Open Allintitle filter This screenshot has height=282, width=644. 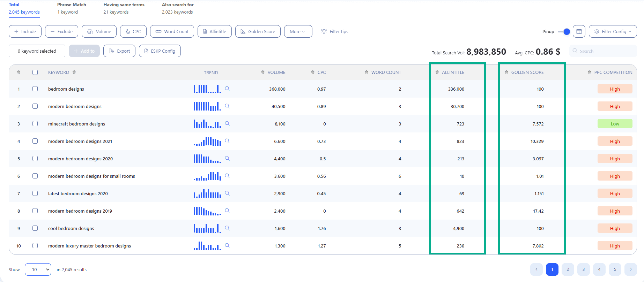click(215, 31)
